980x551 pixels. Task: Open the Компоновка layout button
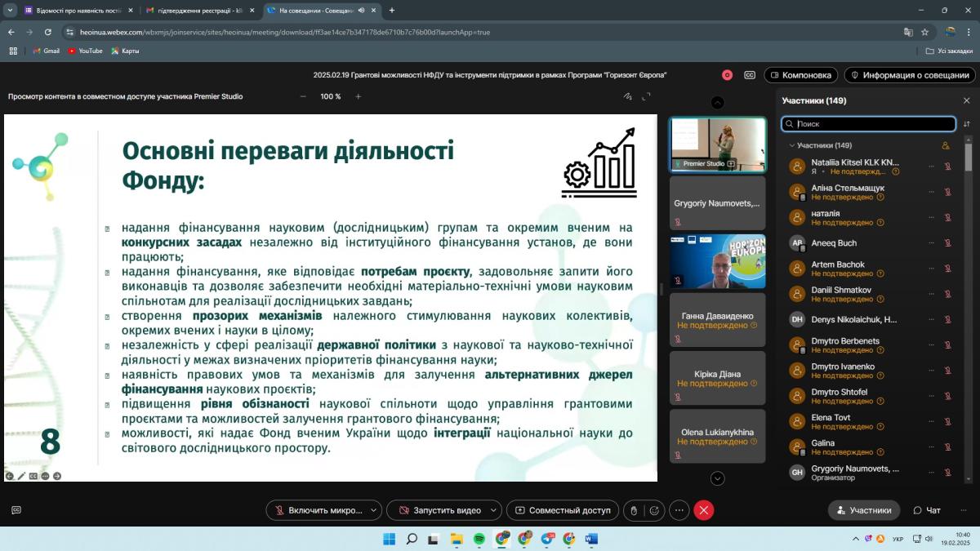click(800, 75)
